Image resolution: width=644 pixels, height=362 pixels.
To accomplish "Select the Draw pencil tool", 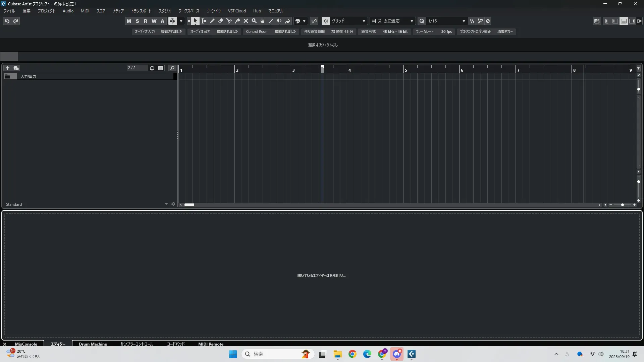I will pos(212,21).
